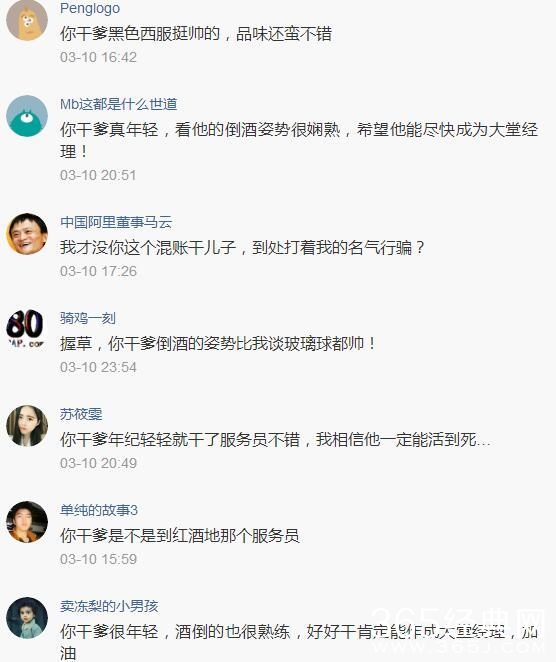Click the teal monster avatar of Mb这都是什么世道
This screenshot has height=662, width=556.
coord(27,116)
